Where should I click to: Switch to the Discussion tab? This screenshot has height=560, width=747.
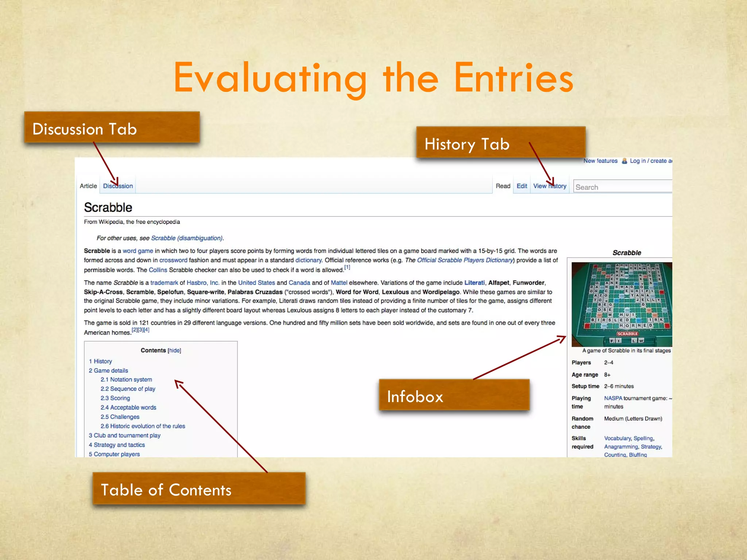tap(118, 186)
